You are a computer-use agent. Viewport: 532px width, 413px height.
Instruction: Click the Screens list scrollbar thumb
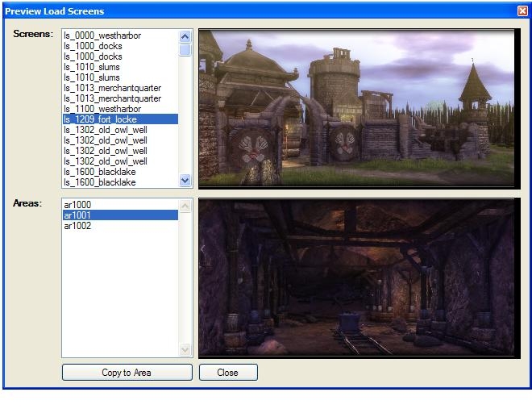click(x=185, y=50)
